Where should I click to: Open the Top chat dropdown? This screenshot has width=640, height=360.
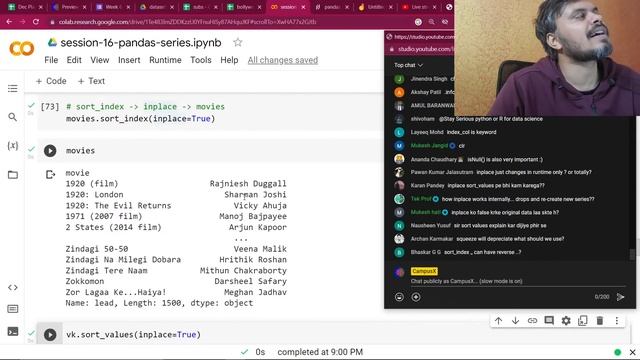pyautogui.click(x=408, y=65)
